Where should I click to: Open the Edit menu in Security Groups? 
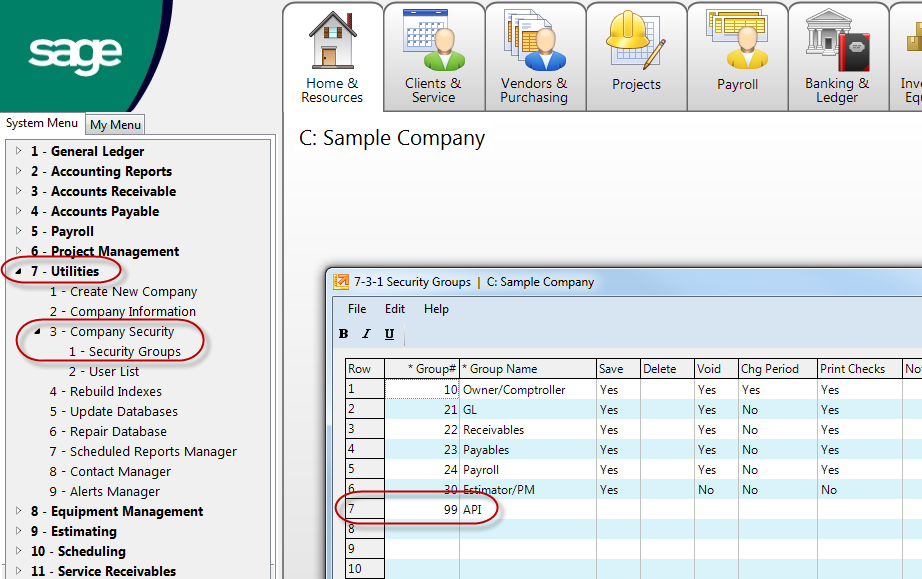pos(395,309)
